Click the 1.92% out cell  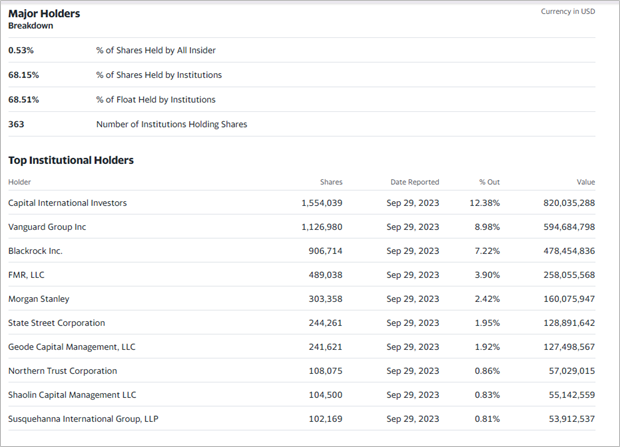[487, 347]
